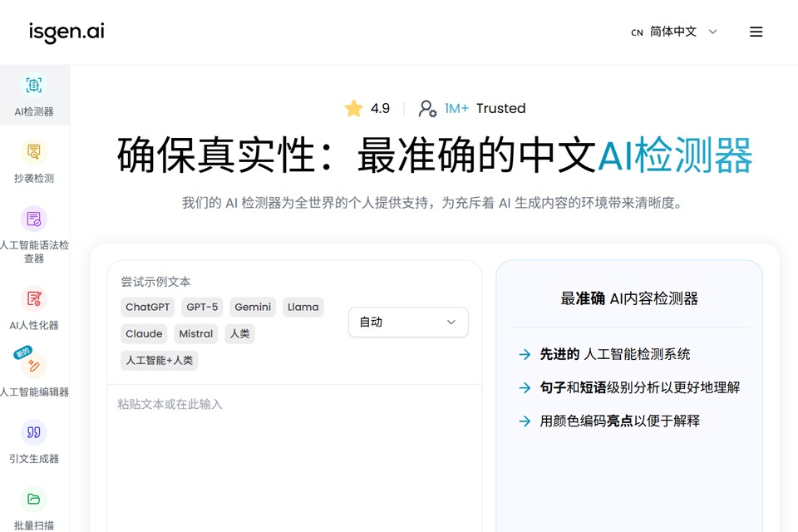This screenshot has width=798, height=532.
Task: Select the AI检测器 menu label
Action: pyautogui.click(x=33, y=111)
